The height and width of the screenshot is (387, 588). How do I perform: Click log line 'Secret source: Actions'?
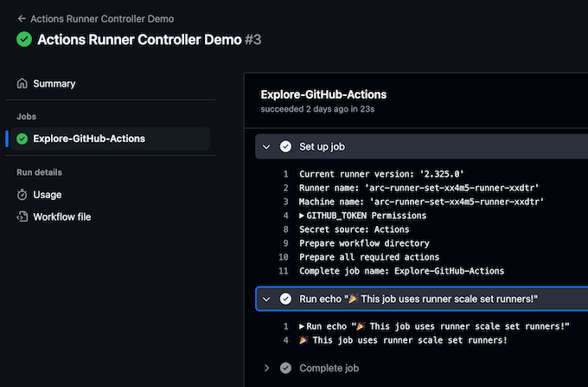click(x=354, y=229)
